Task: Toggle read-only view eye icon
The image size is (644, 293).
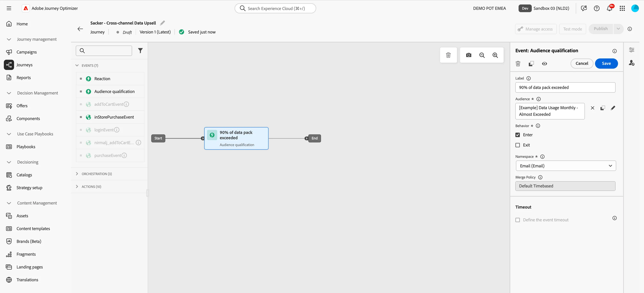Action: (545, 64)
